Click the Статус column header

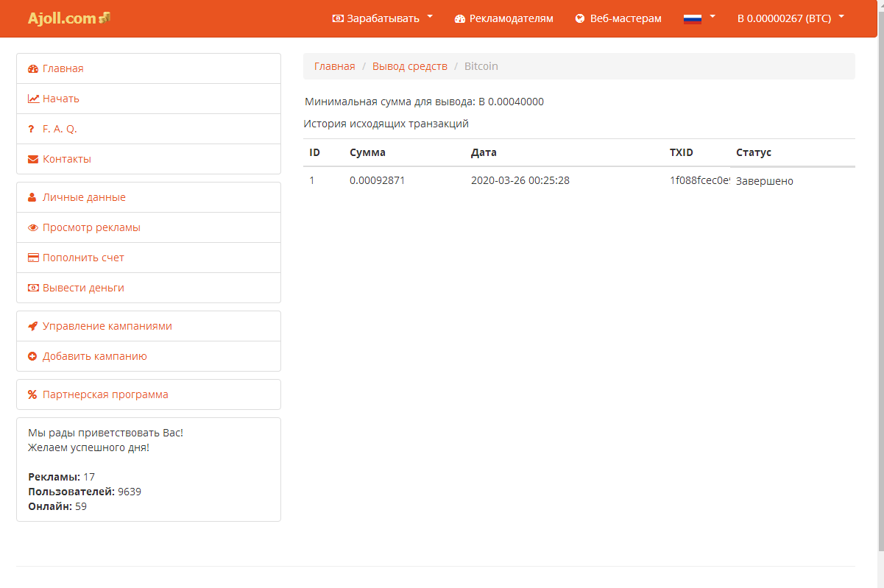(x=754, y=152)
